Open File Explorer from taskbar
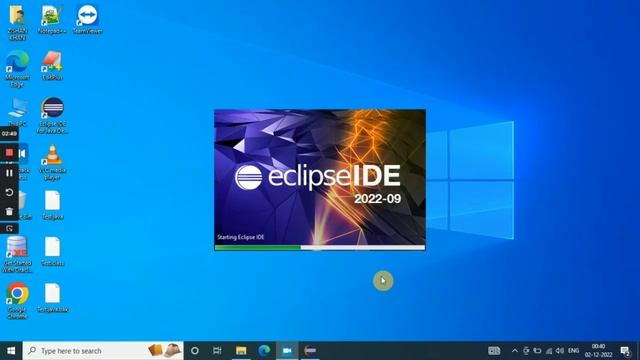This screenshot has height=360, width=640. click(x=241, y=351)
